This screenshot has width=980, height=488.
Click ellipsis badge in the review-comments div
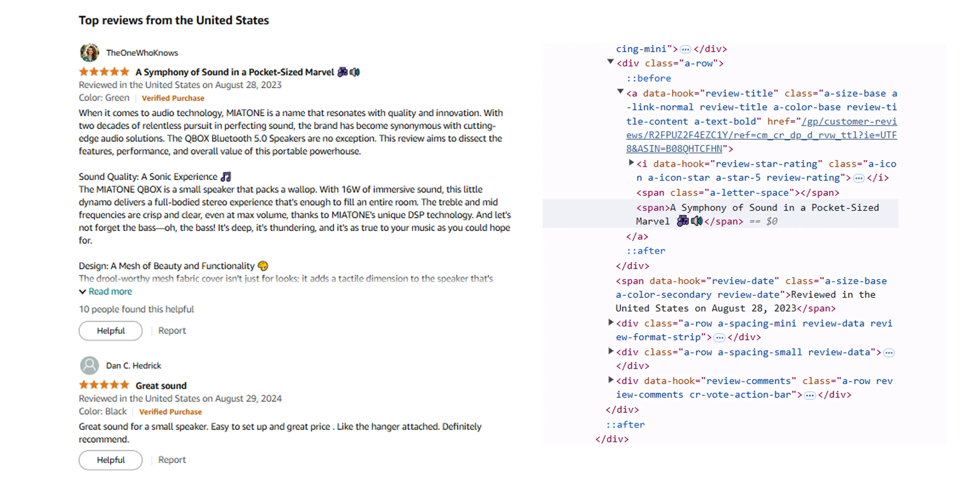[810, 396]
